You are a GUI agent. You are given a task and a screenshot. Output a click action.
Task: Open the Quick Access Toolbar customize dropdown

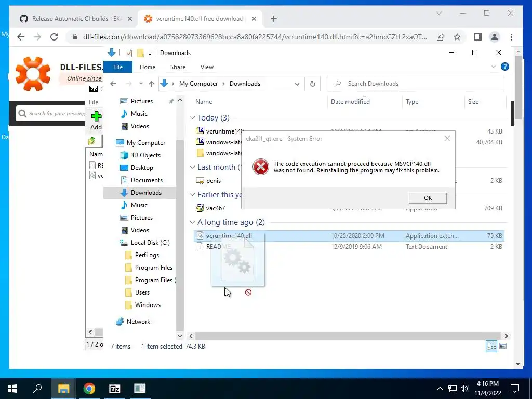150,54
